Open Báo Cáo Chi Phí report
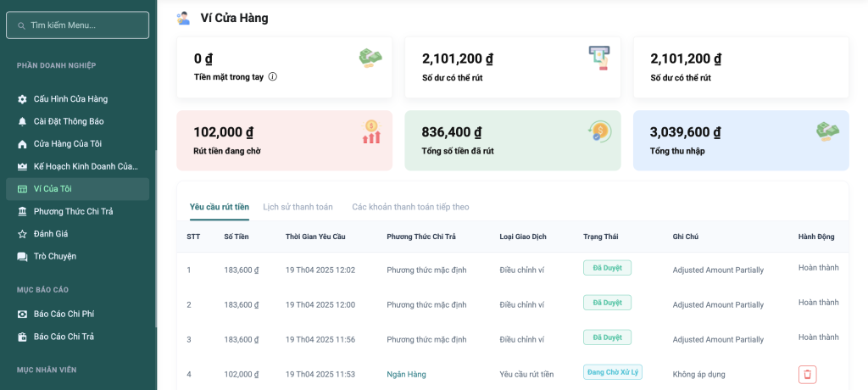The width and height of the screenshot is (868, 390). pyautogui.click(x=64, y=314)
